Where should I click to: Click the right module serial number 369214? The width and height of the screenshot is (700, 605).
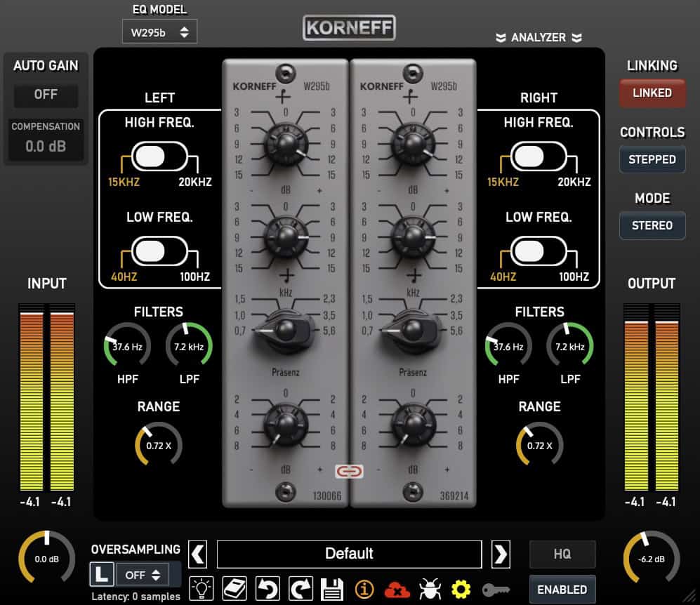pos(454,496)
